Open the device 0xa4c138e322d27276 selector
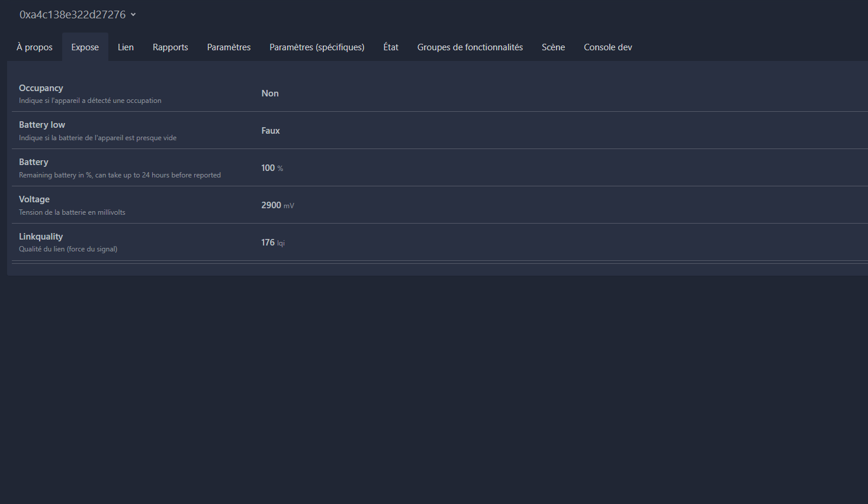This screenshot has width=868, height=504. click(x=78, y=15)
